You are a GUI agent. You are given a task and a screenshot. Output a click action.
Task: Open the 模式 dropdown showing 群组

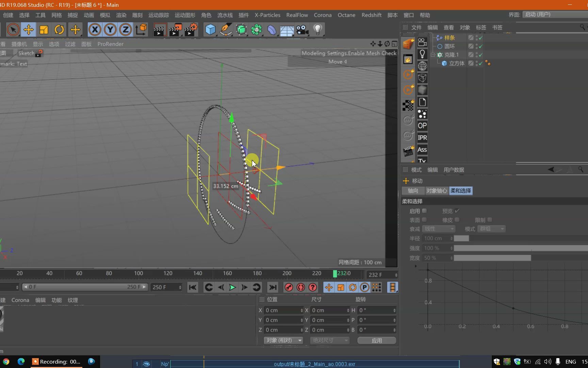click(491, 229)
